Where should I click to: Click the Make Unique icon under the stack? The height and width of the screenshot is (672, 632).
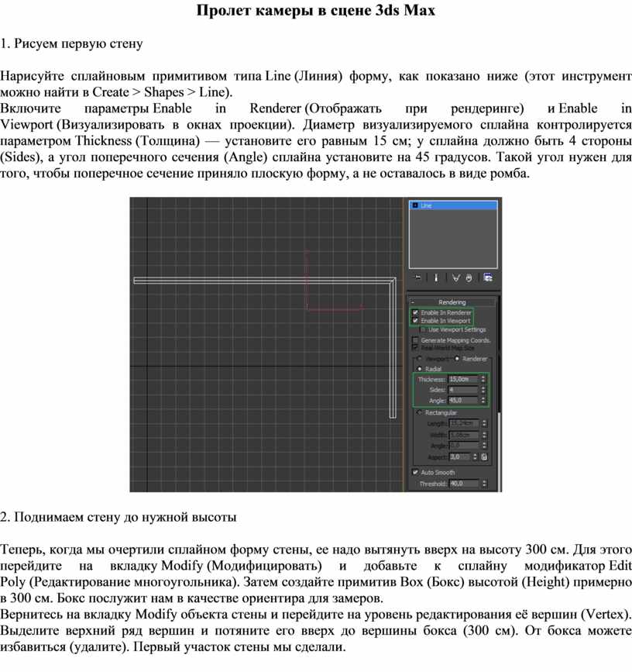coord(455,277)
